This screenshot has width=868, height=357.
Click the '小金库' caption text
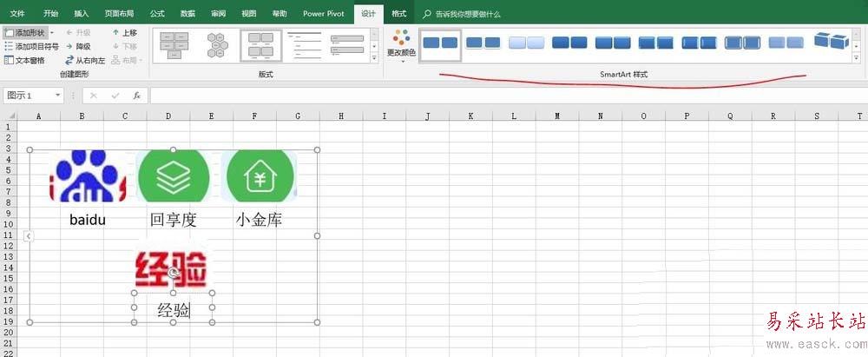259,220
